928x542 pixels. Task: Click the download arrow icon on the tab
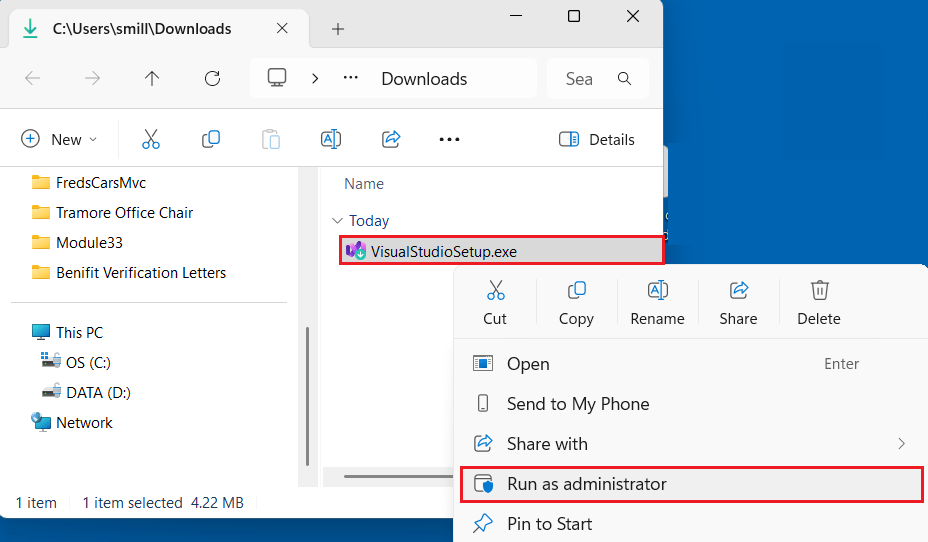30,28
